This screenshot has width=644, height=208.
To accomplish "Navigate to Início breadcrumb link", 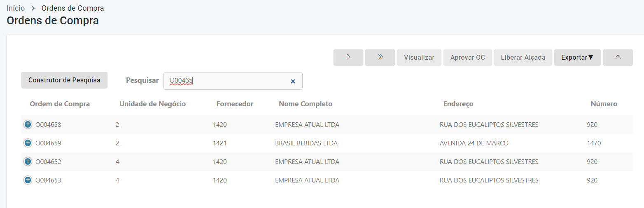I will point(16,8).
